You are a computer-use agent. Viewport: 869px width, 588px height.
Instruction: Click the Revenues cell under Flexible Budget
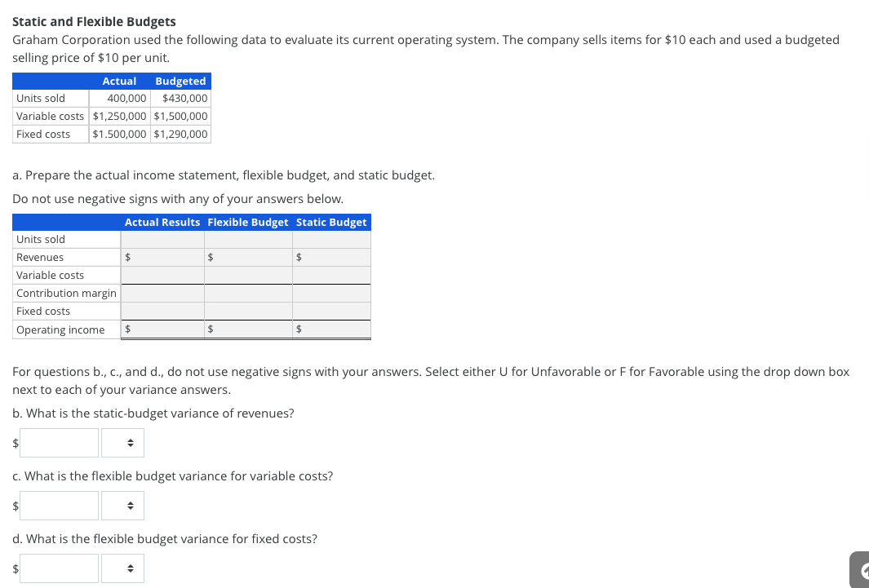tap(247, 256)
